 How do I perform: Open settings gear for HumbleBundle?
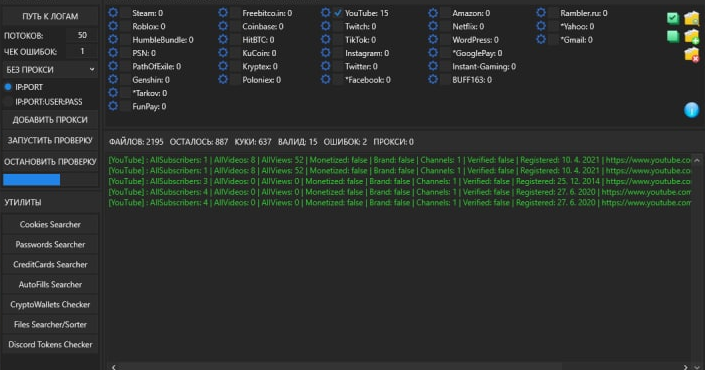113,40
